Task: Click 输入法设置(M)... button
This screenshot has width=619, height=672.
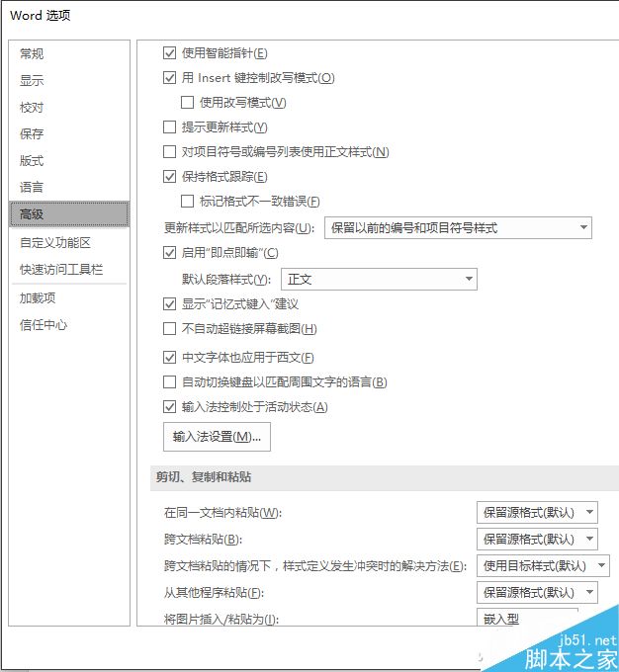Action: pos(217,437)
